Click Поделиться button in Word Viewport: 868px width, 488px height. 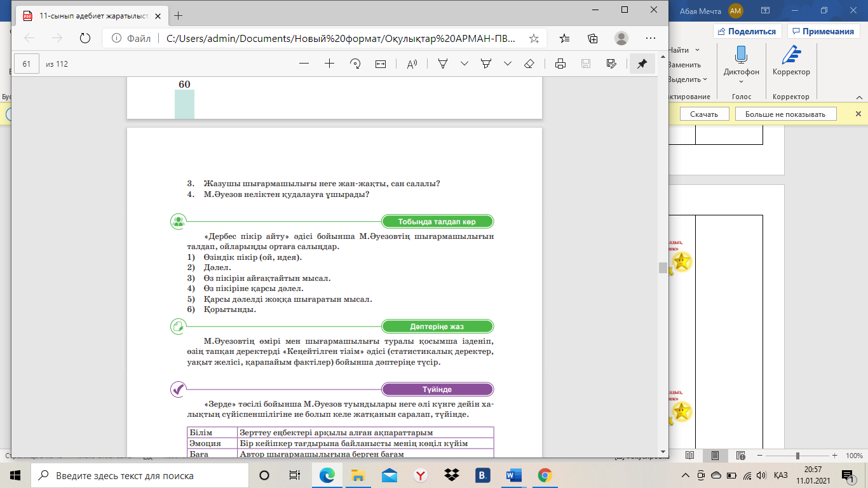pos(747,31)
